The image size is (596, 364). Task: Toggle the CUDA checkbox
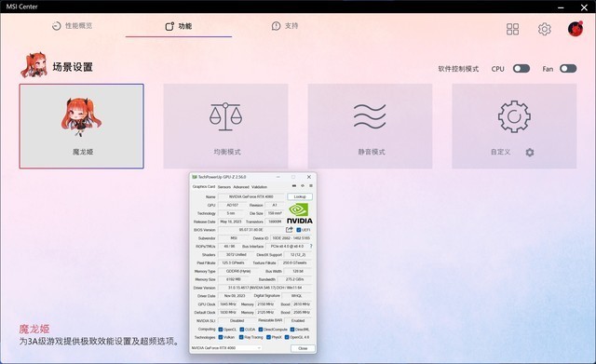point(242,330)
